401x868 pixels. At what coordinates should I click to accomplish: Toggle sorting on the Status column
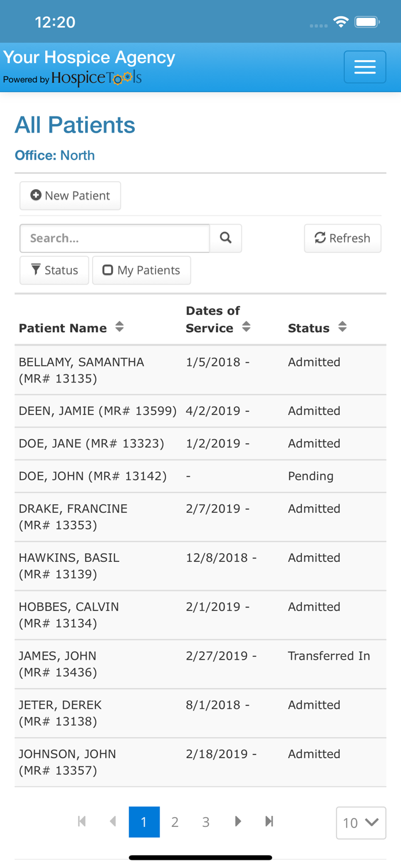pos(342,326)
